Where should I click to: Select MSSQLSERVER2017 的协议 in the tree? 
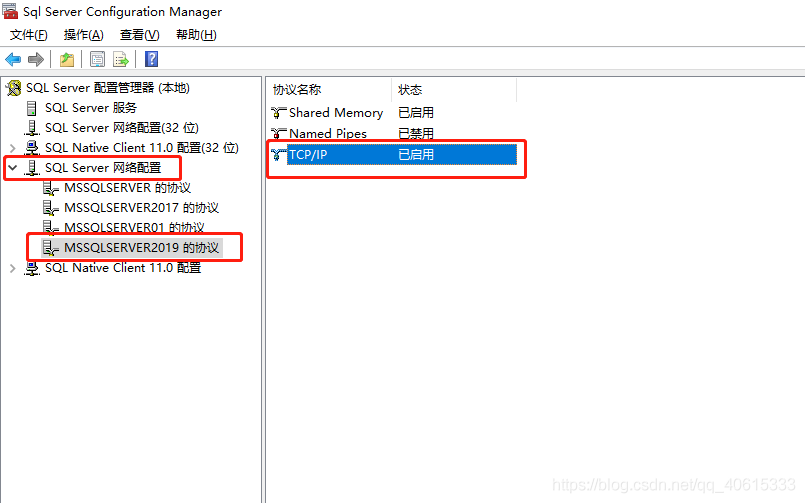click(x=141, y=208)
